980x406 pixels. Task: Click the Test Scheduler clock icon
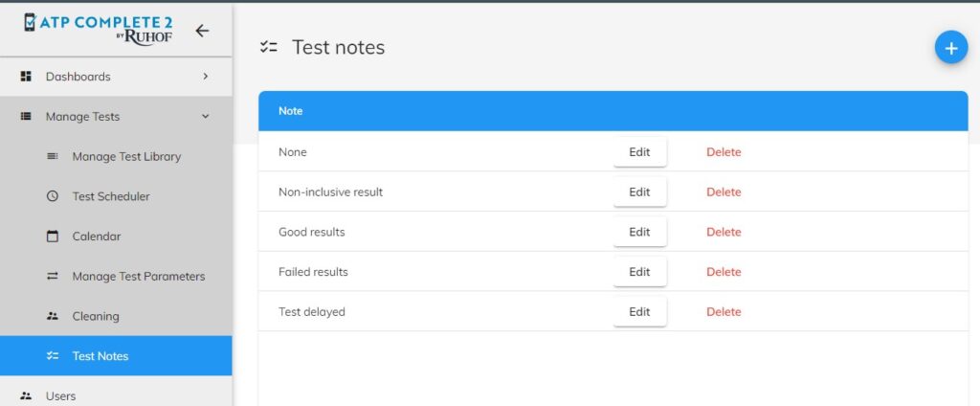[x=53, y=196]
